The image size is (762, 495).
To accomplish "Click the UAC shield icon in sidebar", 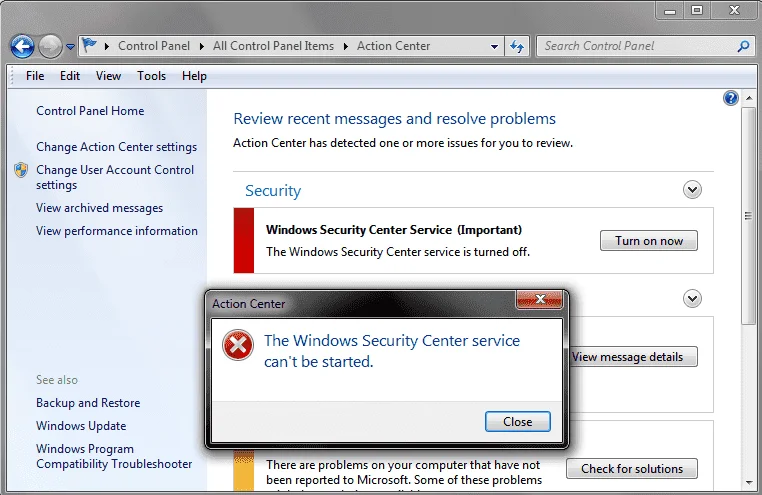I will pos(21,170).
